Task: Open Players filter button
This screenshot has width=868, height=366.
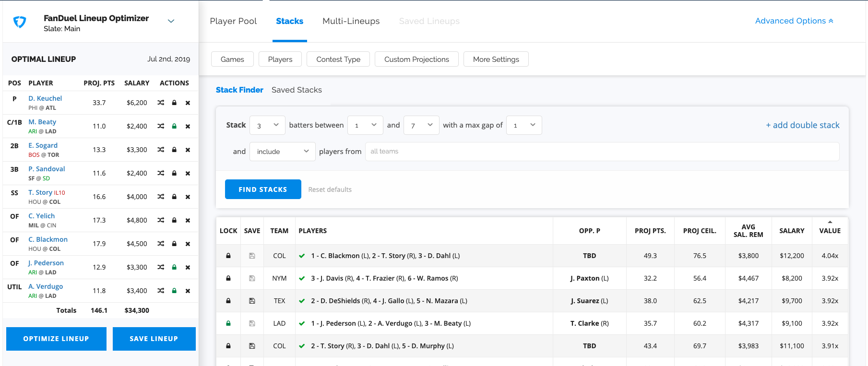Action: coord(280,59)
